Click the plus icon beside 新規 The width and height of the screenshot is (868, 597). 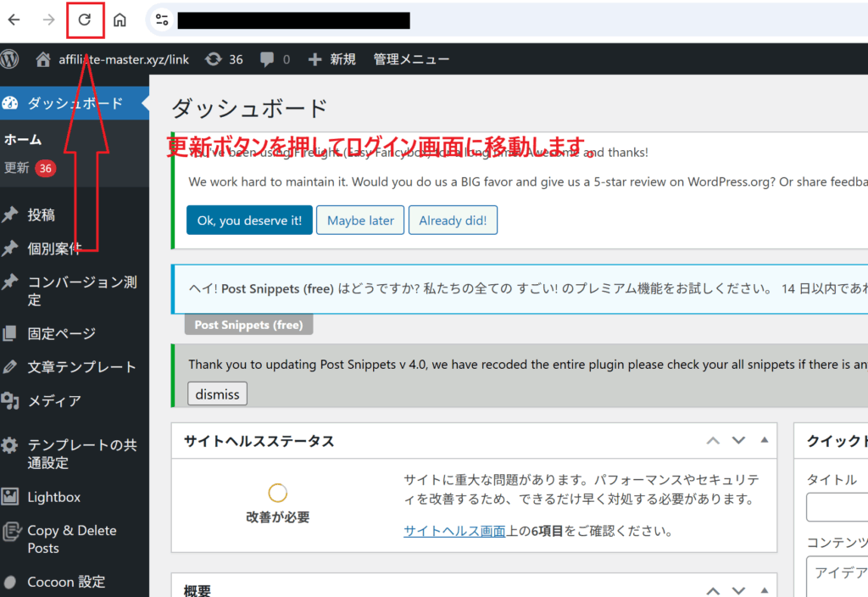[315, 59]
